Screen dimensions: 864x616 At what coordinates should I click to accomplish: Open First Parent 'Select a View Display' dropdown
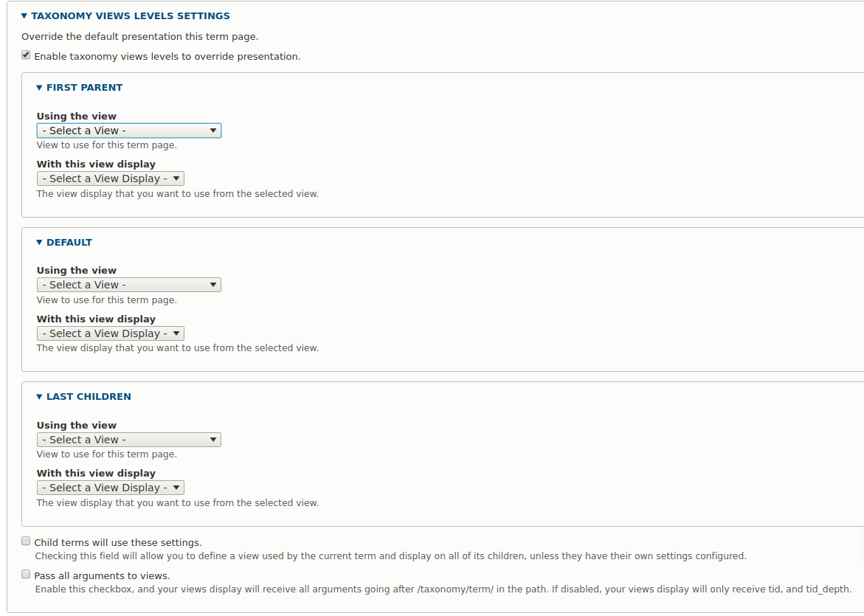click(111, 179)
